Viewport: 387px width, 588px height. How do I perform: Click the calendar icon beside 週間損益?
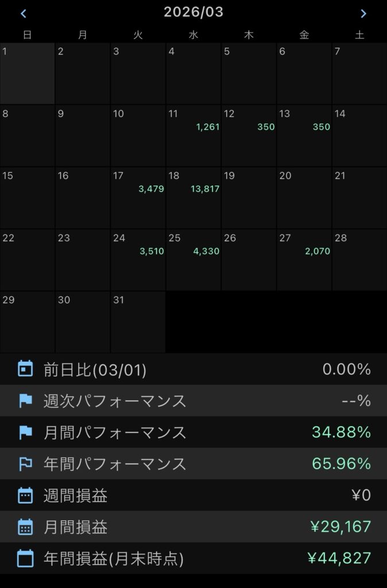pyautogui.click(x=25, y=495)
